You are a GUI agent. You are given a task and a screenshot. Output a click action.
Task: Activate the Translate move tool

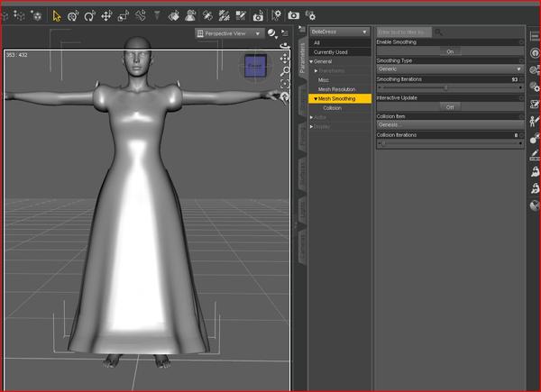coord(106,15)
